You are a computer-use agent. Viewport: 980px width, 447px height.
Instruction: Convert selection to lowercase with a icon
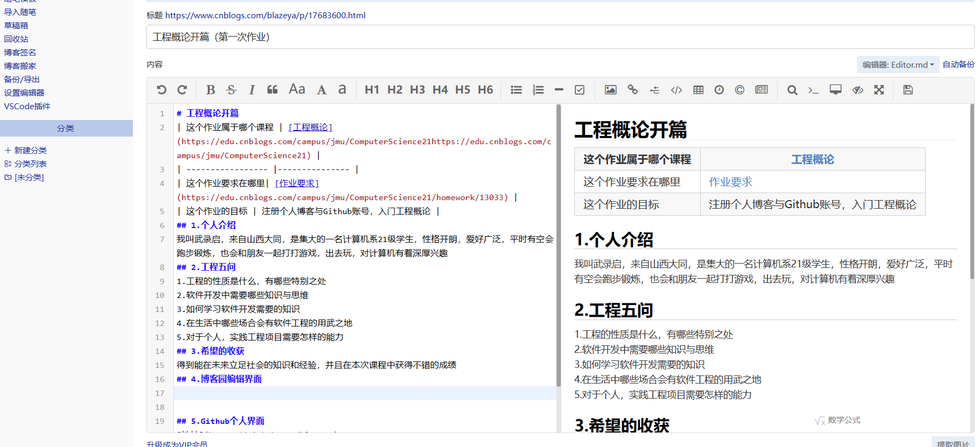[x=342, y=90]
